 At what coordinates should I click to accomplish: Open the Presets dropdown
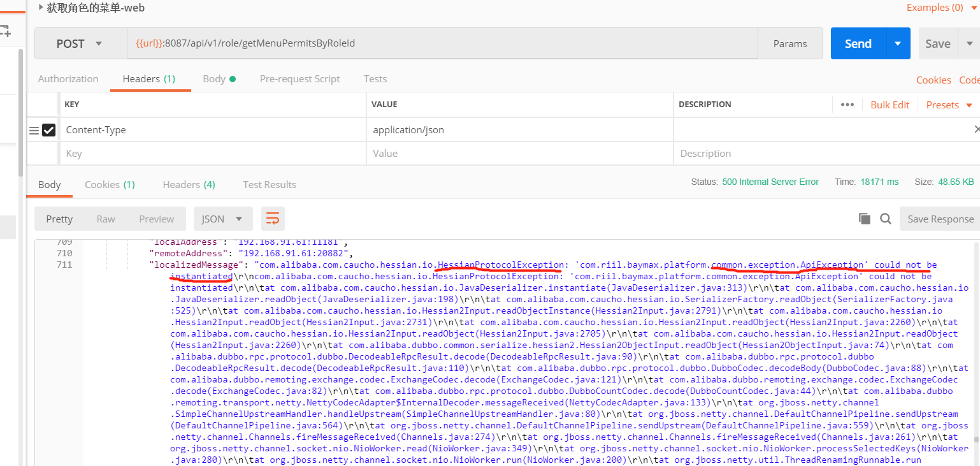pos(949,105)
